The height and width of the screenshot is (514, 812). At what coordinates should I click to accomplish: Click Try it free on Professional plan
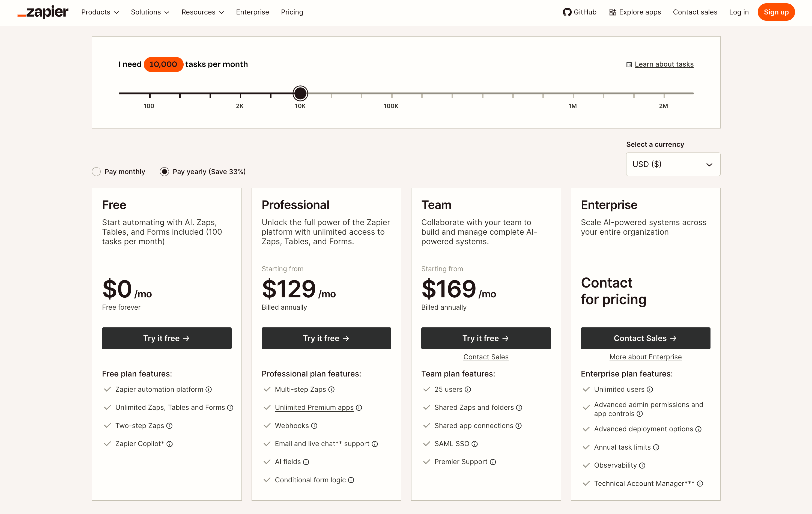click(x=326, y=338)
